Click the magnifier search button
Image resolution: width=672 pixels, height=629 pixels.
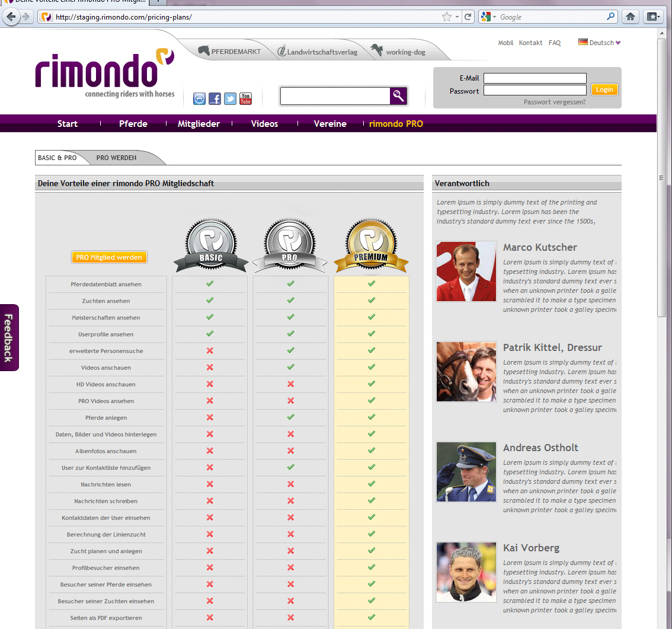coord(398,95)
